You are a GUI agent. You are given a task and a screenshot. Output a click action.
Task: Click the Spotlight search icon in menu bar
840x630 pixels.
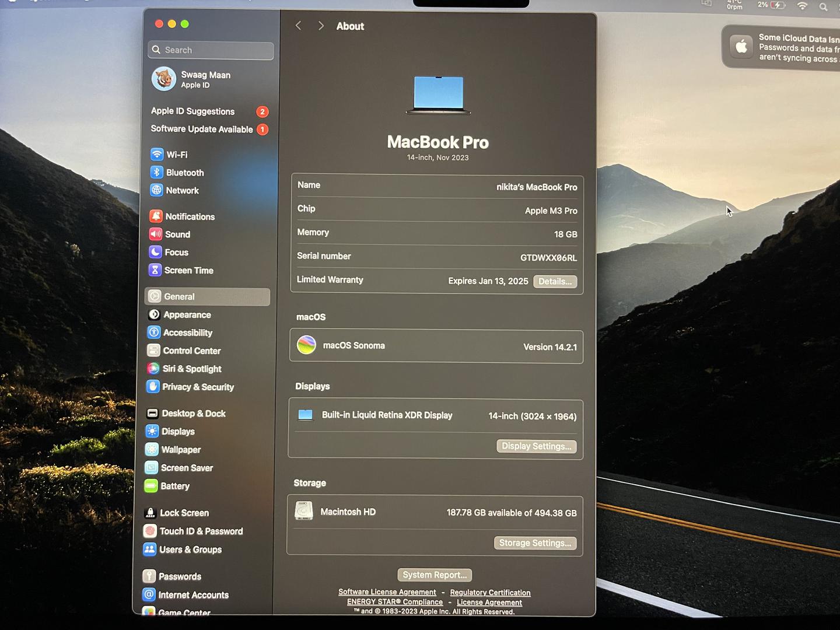[823, 7]
